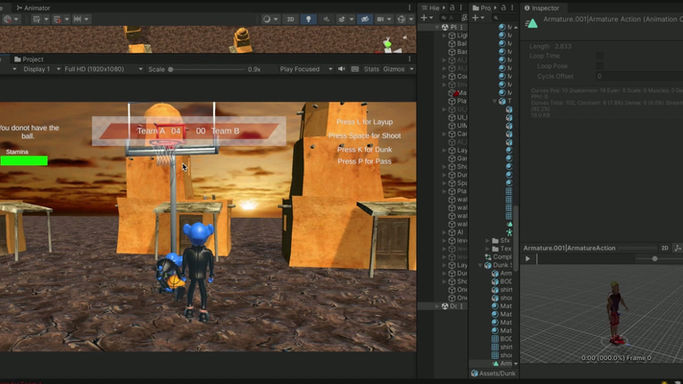Viewport: 683px width, 384px height.
Task: Click the Hierarchy create plus button
Action: [424, 18]
